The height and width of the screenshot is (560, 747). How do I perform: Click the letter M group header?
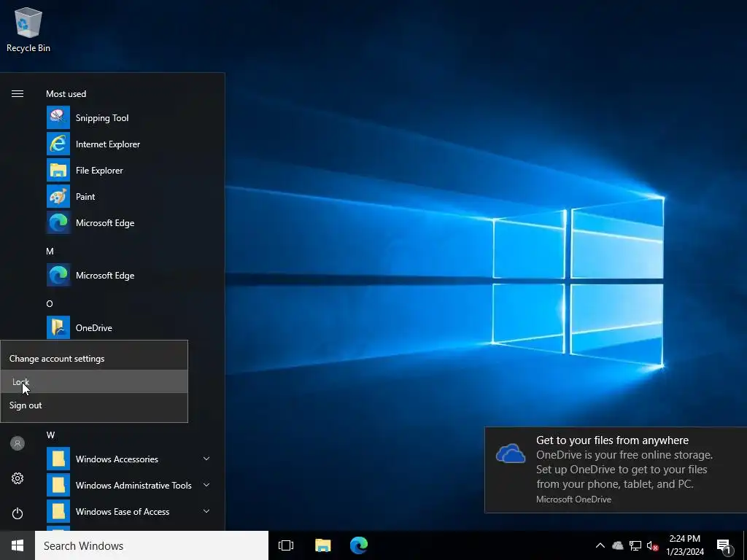coord(50,252)
